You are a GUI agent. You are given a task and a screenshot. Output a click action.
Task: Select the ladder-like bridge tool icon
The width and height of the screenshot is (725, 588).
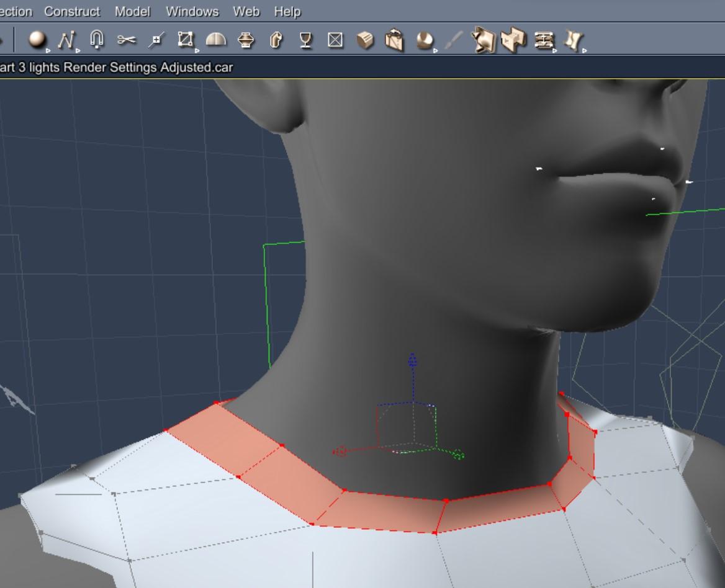click(x=544, y=41)
